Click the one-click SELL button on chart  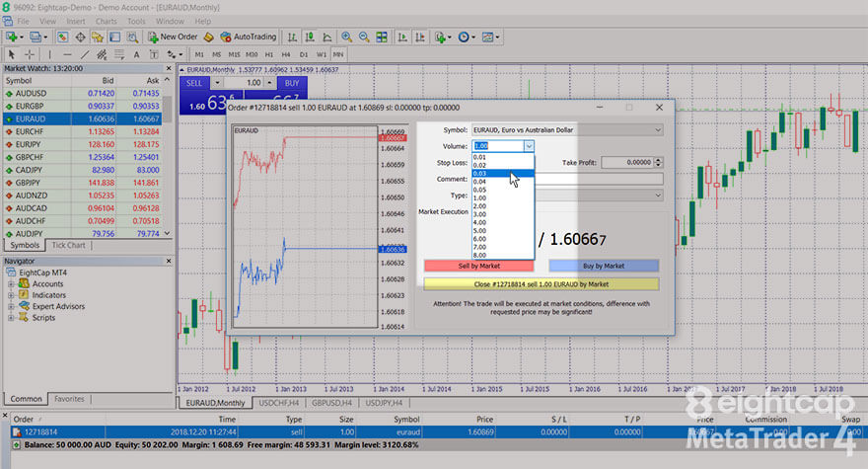193,83
